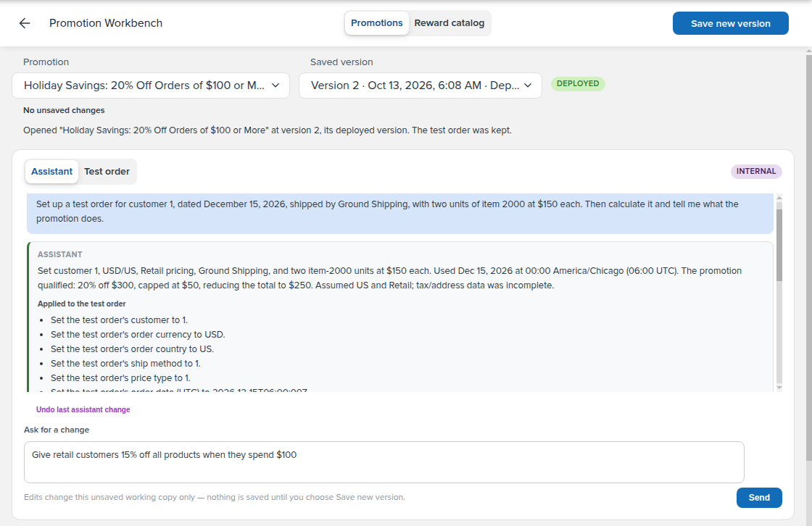
Task: Click the 'Promotion Workbench' title
Action: click(106, 23)
